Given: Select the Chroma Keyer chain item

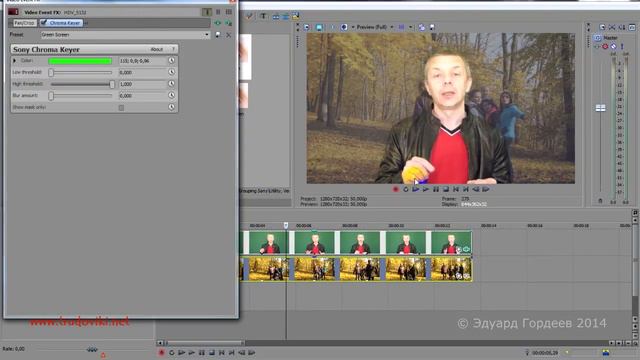Looking at the screenshot, I should tap(61, 23).
